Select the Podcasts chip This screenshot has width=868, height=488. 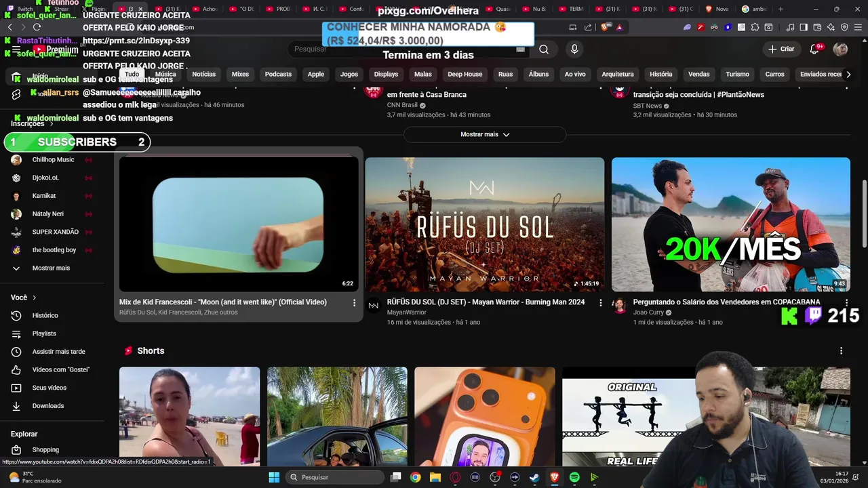click(278, 74)
